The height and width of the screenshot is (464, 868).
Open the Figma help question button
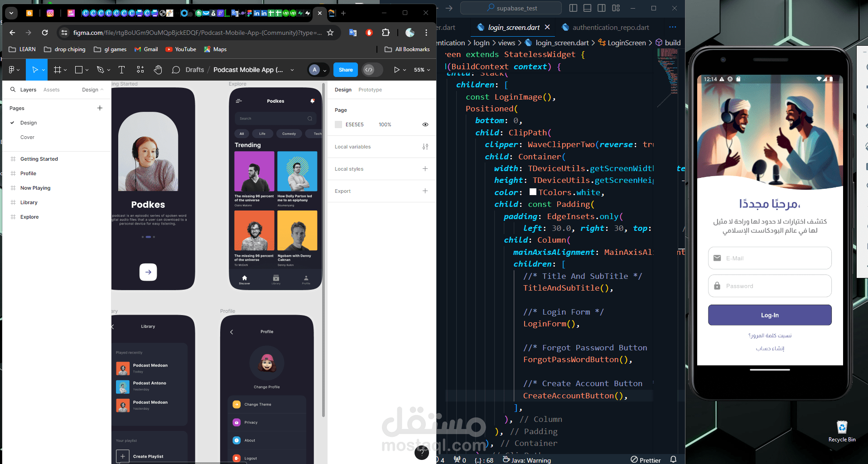tap(422, 452)
